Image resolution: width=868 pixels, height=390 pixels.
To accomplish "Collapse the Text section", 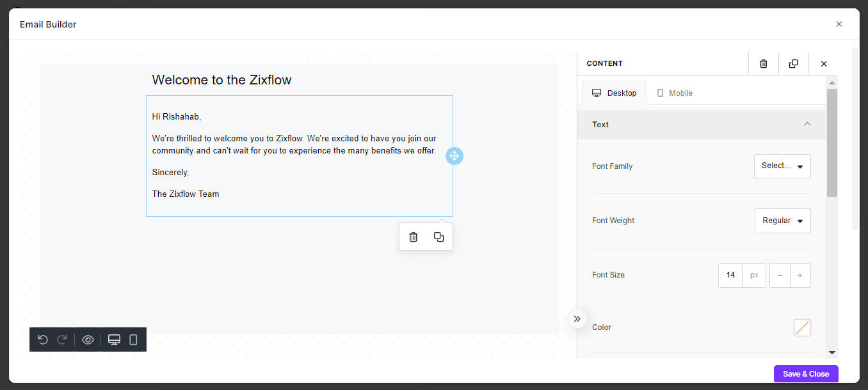I will point(807,125).
